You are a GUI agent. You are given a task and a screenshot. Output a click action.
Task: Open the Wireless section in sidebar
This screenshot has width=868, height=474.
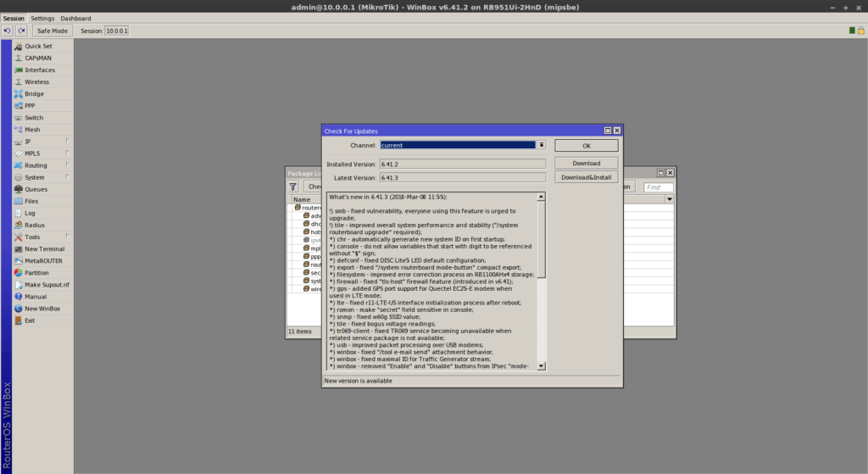click(x=36, y=82)
